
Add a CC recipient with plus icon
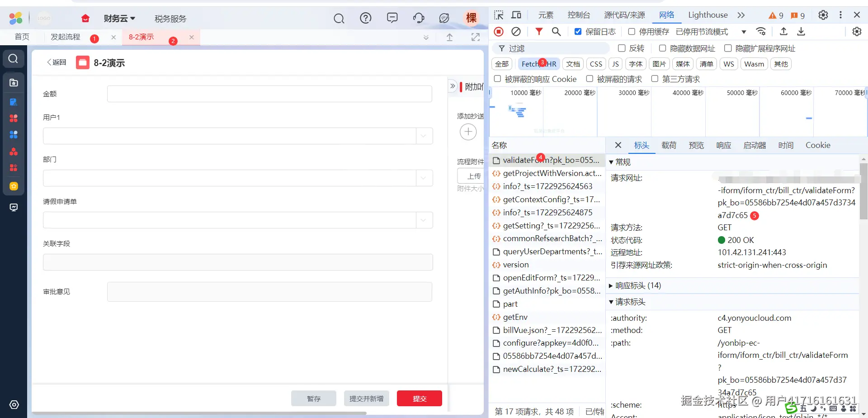(468, 132)
